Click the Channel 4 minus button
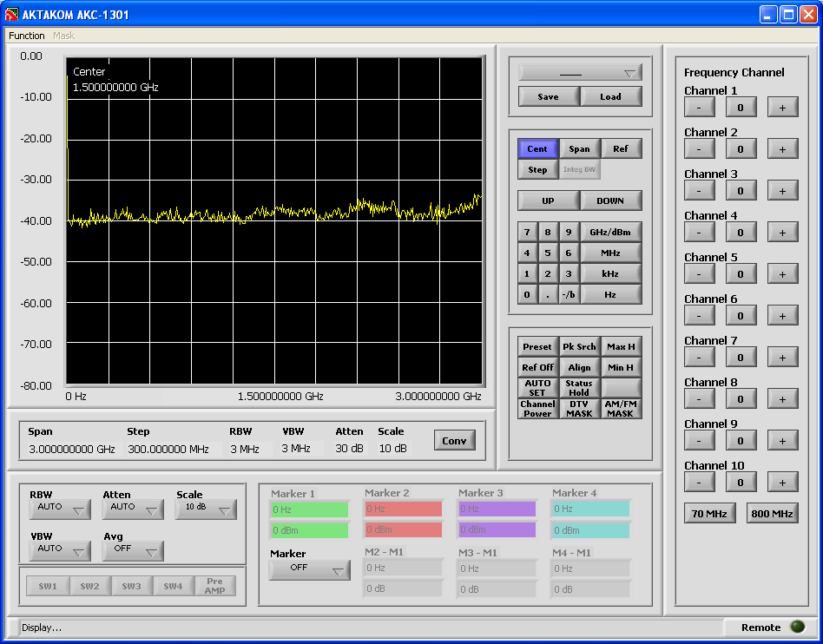 point(699,232)
